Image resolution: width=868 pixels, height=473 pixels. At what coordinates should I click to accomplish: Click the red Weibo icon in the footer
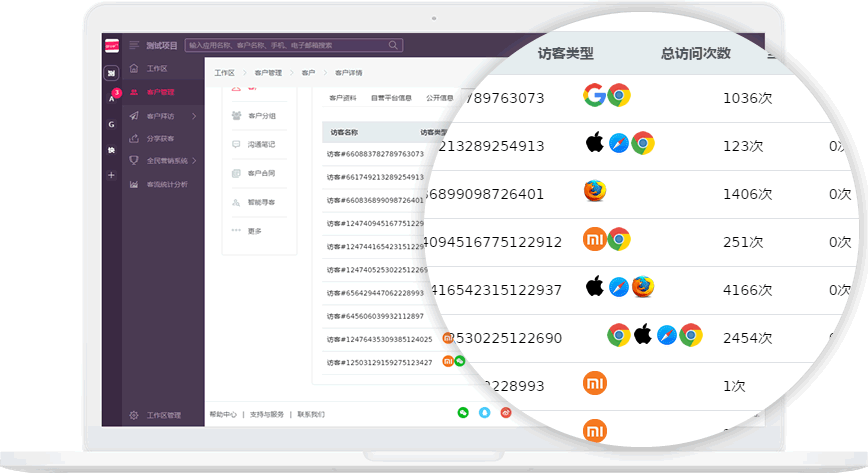tap(506, 412)
